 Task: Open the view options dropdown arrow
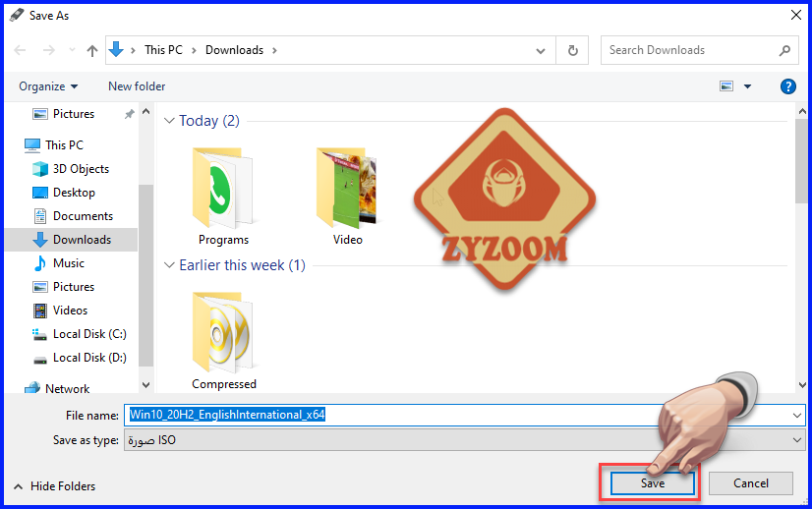(747, 86)
